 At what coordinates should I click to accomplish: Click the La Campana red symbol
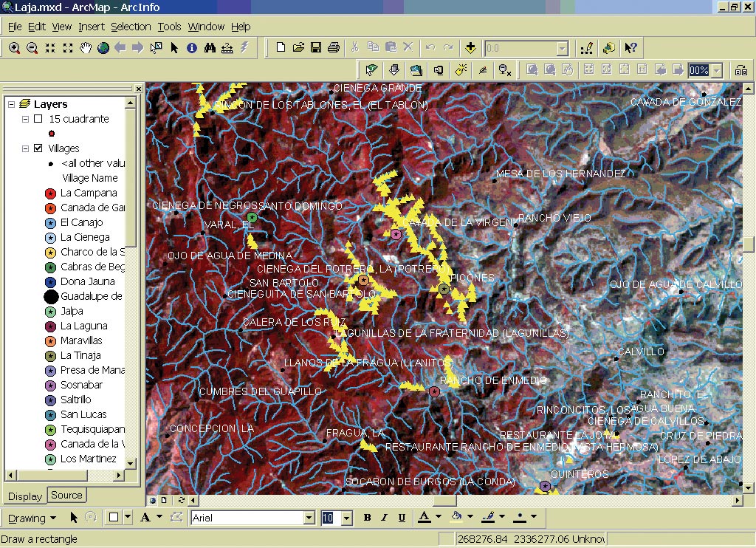tap(51, 193)
